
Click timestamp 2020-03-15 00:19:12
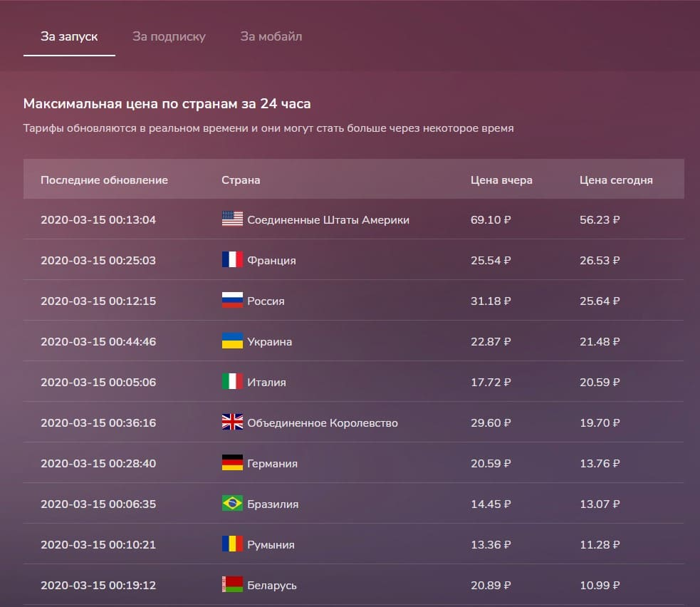point(98,586)
